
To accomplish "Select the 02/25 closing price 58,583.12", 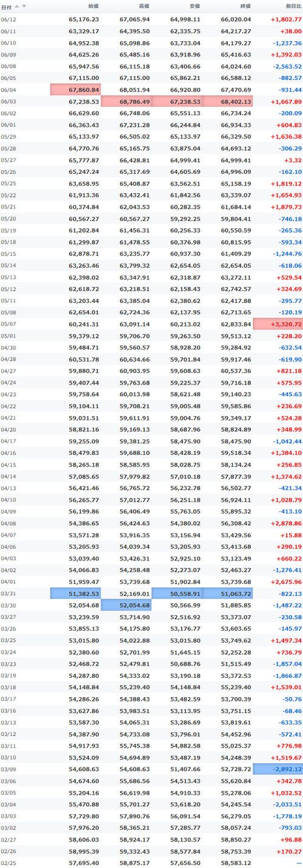I will point(236,864).
